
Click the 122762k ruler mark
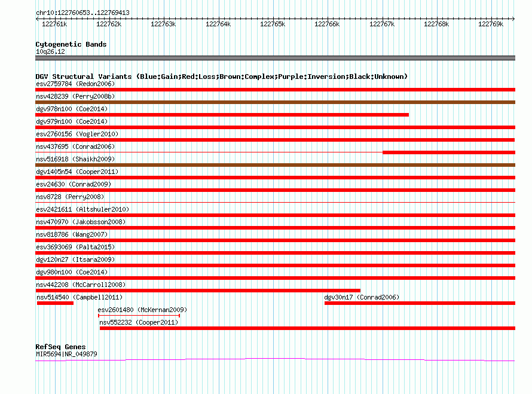(109, 24)
